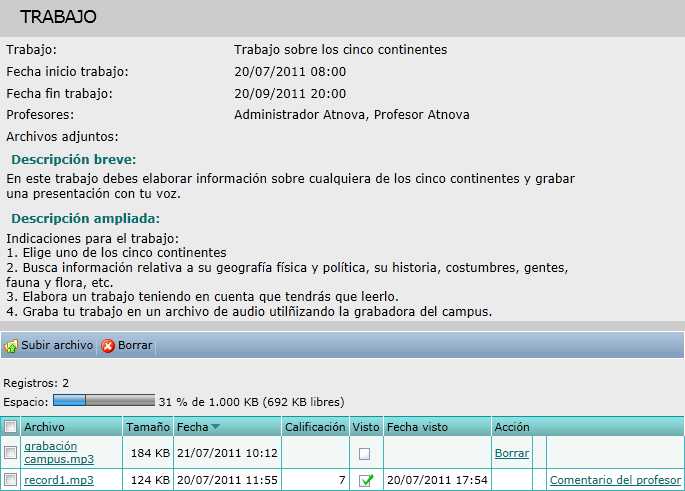Click the Indicaciones para el trabajo line
This screenshot has width=685, height=491.
[93, 239]
